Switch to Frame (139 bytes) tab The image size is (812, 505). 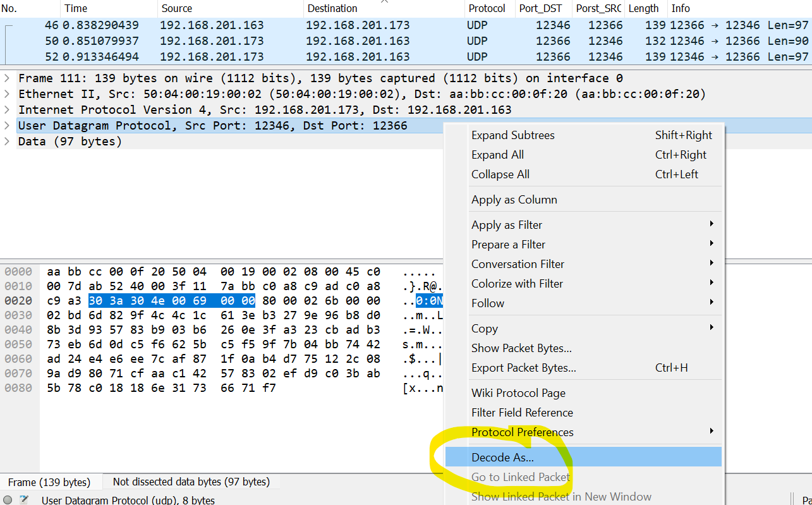(x=49, y=482)
